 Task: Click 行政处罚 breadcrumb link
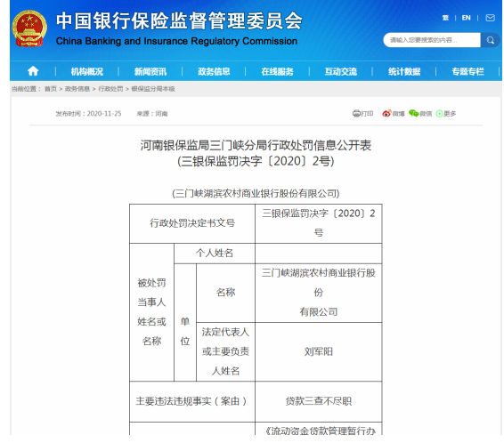click(110, 89)
